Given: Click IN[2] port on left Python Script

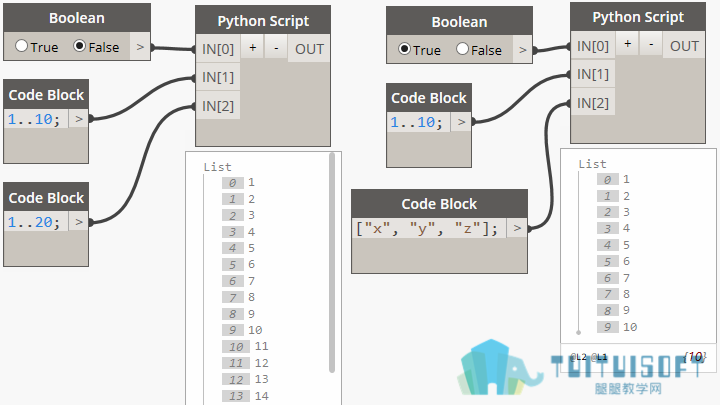Looking at the screenshot, I should coord(218,106).
